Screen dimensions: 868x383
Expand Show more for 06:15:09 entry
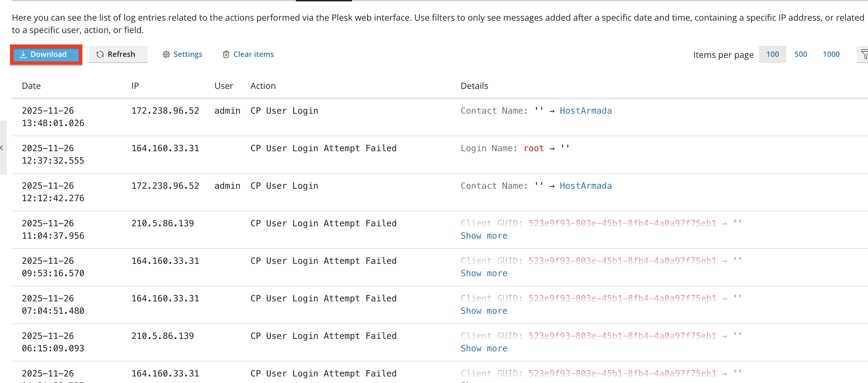(x=484, y=349)
